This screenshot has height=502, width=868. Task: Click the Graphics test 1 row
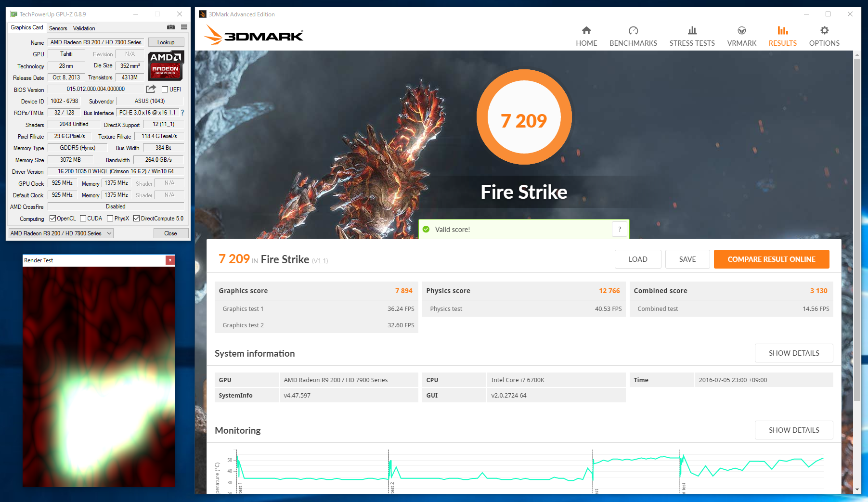tap(316, 309)
